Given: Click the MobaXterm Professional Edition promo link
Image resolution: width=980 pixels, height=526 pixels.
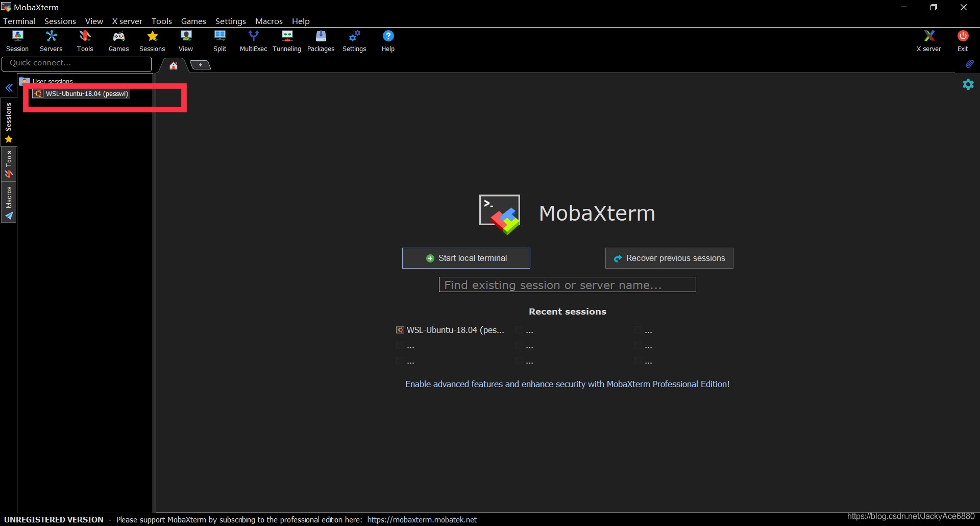Looking at the screenshot, I should 567,384.
